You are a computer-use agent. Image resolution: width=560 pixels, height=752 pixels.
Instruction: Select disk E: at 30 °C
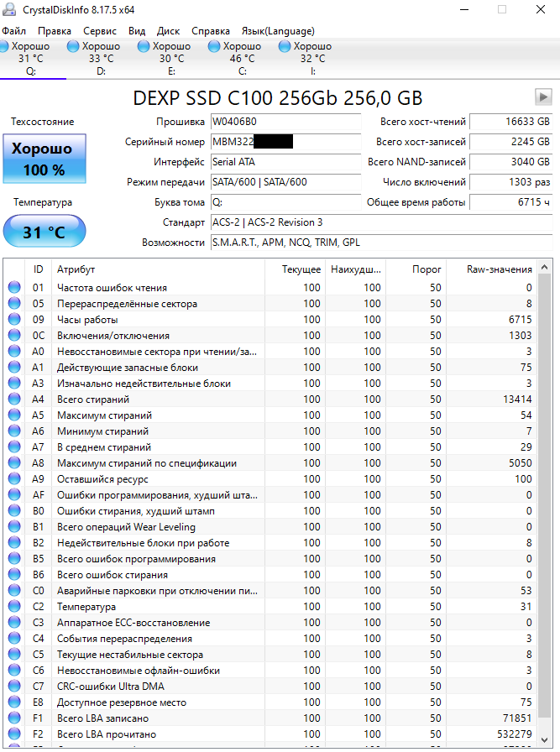tap(165, 59)
